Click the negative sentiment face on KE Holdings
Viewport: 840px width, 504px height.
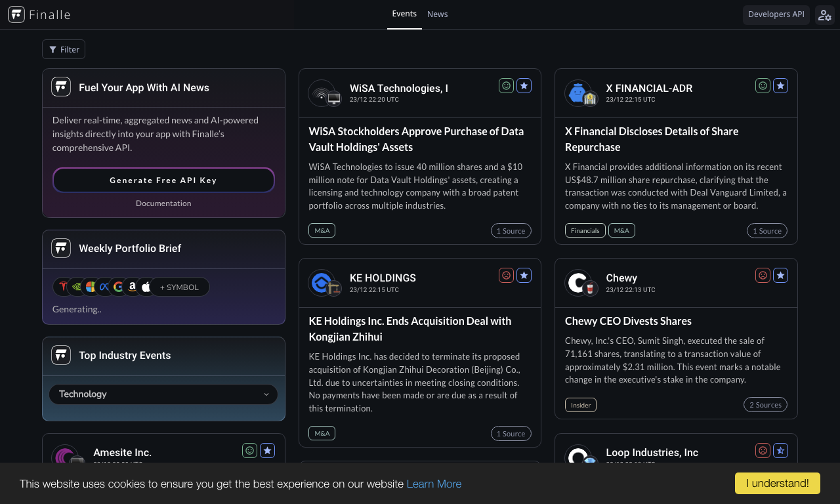pyautogui.click(x=506, y=275)
